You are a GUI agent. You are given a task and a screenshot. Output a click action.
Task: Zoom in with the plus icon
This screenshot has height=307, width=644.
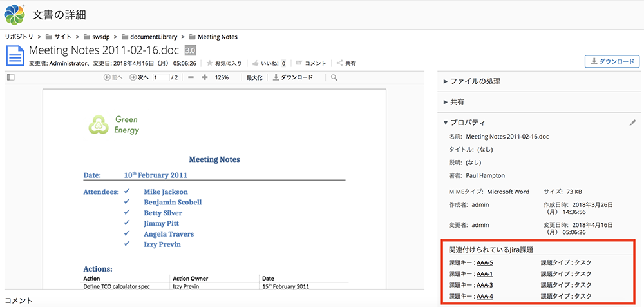pos(205,77)
